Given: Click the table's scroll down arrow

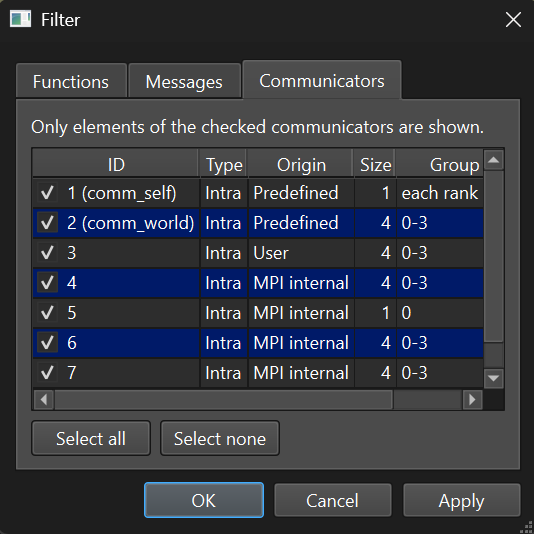Looking at the screenshot, I should click(494, 378).
